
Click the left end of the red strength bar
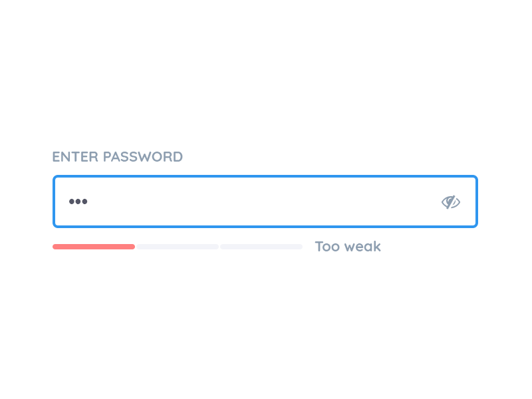click(55, 247)
